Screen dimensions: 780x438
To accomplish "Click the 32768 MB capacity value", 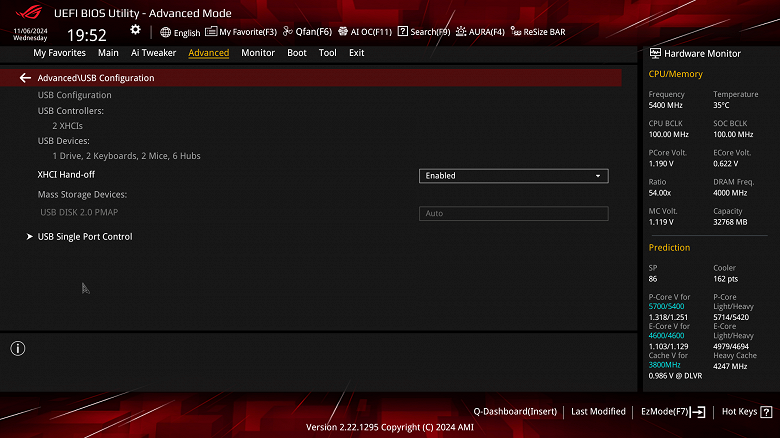I will [730, 222].
